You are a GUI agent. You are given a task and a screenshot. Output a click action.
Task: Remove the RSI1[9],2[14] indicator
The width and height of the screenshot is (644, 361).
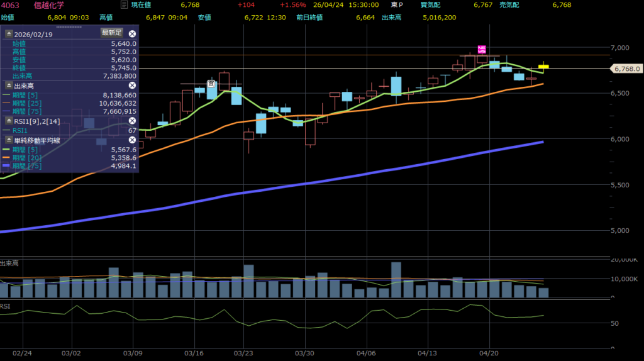[132, 121]
